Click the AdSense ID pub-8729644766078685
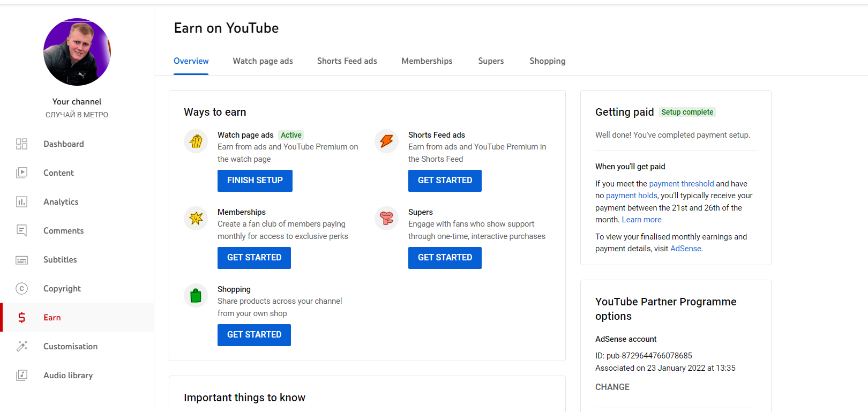 643,356
